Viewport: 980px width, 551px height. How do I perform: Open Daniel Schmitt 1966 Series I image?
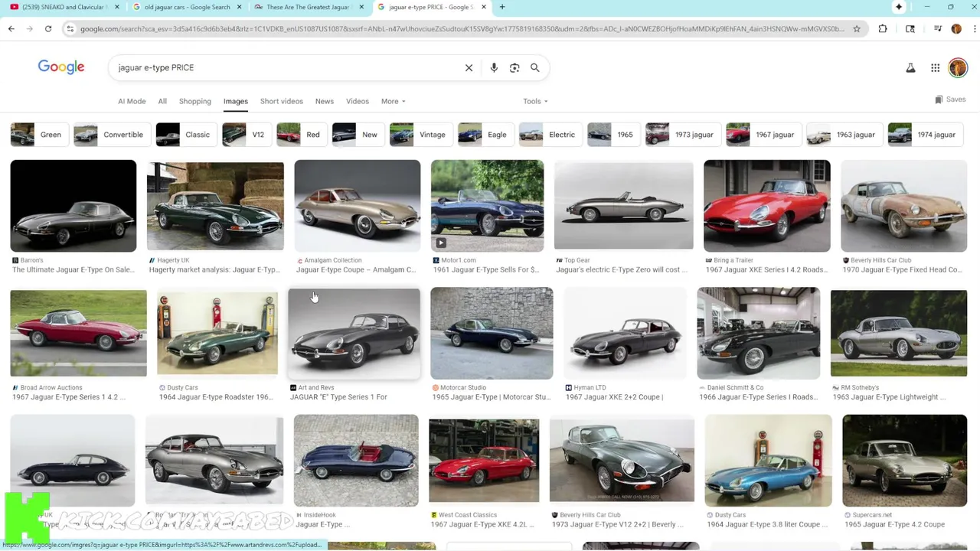point(758,333)
